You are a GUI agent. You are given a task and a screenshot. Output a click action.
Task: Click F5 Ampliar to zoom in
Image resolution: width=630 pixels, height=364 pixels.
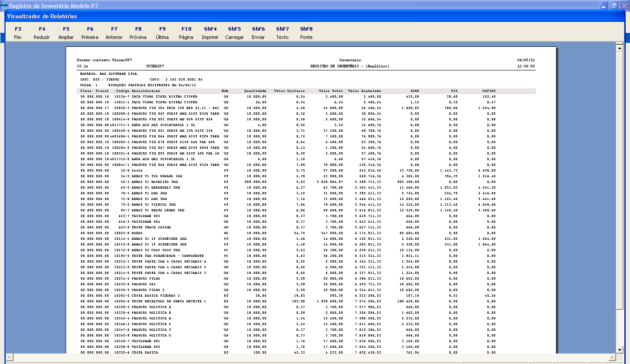tap(66, 33)
